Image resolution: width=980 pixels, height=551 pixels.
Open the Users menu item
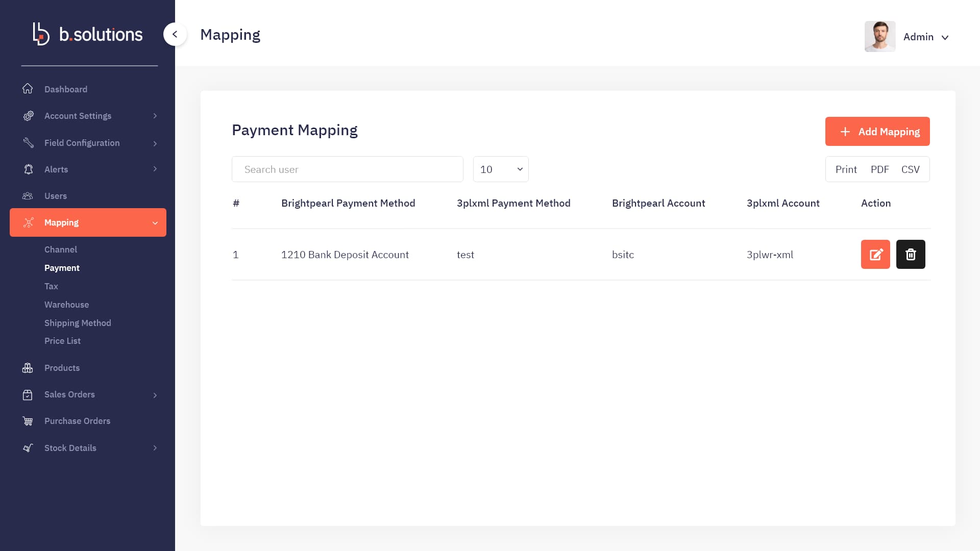(x=56, y=196)
